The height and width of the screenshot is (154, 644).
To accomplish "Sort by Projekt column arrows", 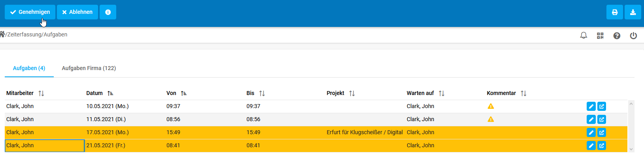I will 352,93.
